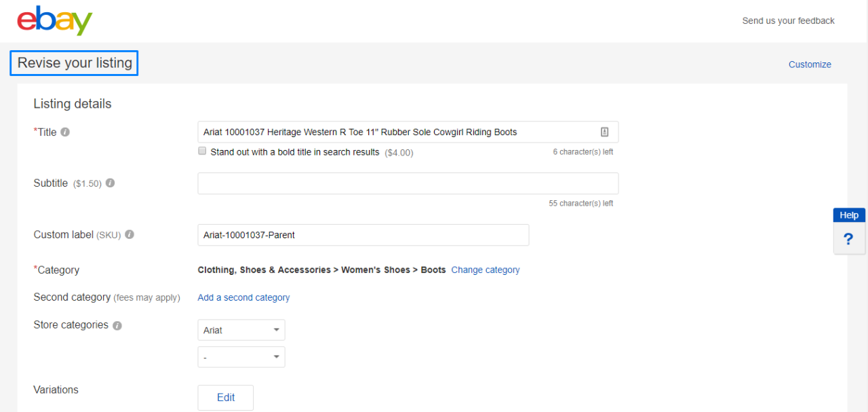868x412 pixels.
Task: Open the Help side tab
Action: click(x=849, y=214)
